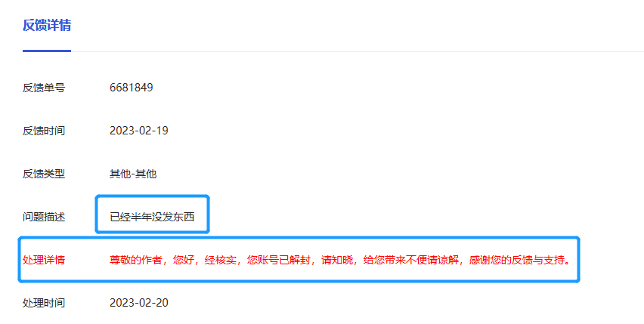Screen dimensions: 644x324
Task: Click the blue underline beneath 反馈详情
Action: (47, 51)
